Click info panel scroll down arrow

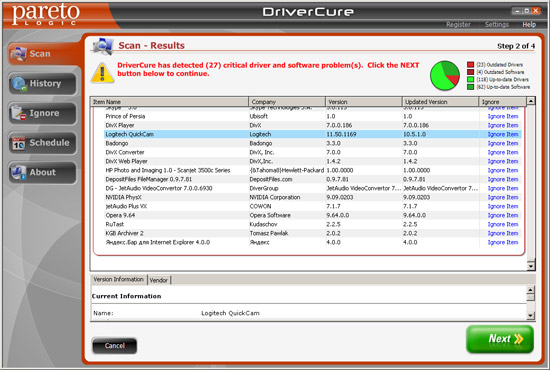point(530,315)
